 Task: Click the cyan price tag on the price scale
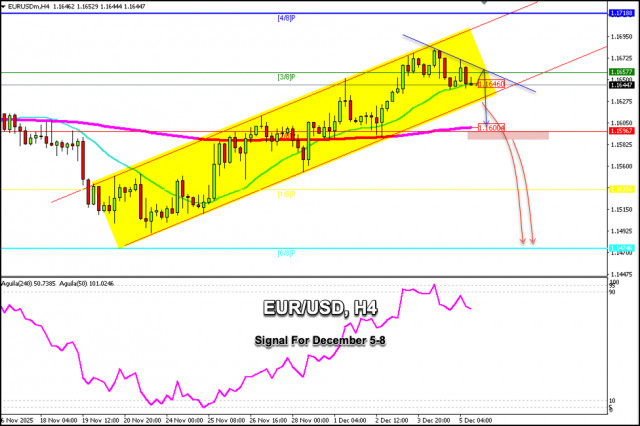pyautogui.click(x=622, y=248)
